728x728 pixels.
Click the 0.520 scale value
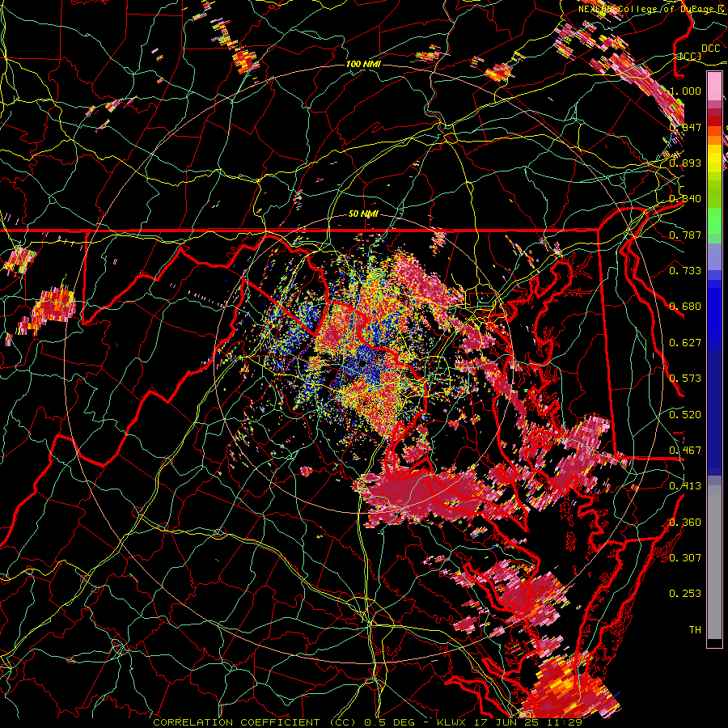pyautogui.click(x=685, y=415)
